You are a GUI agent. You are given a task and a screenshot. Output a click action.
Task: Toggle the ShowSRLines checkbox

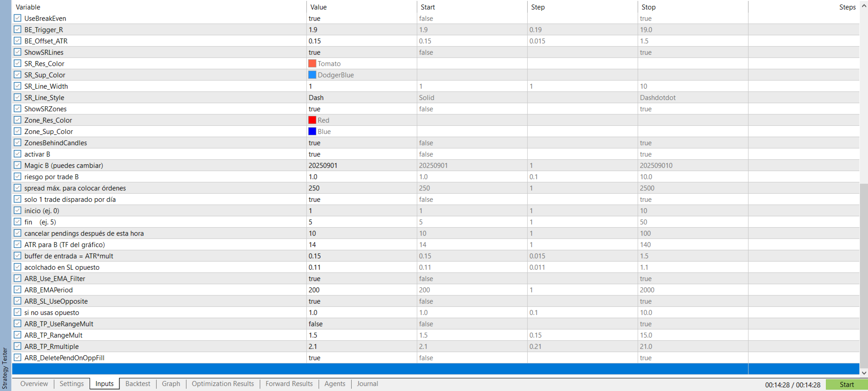coord(17,52)
